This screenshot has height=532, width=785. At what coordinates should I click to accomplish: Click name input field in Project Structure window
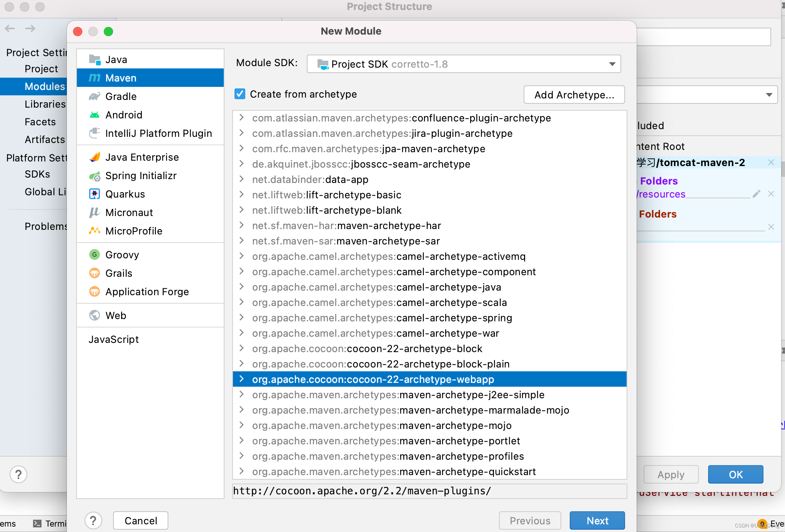(x=704, y=37)
